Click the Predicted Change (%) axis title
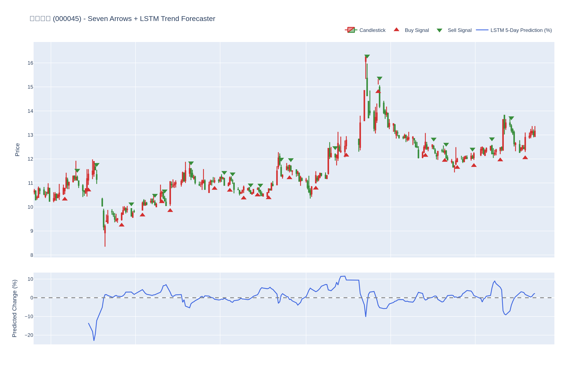This screenshot has height=378, width=588. [x=14, y=308]
